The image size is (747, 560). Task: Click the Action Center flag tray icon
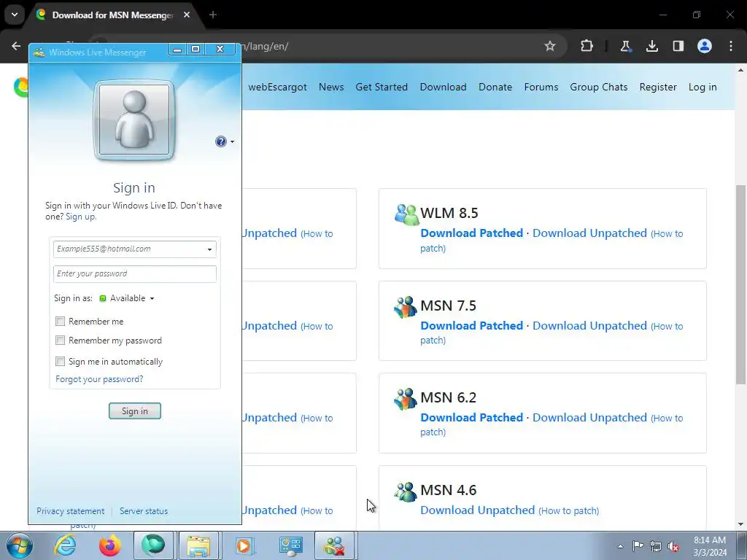638,546
